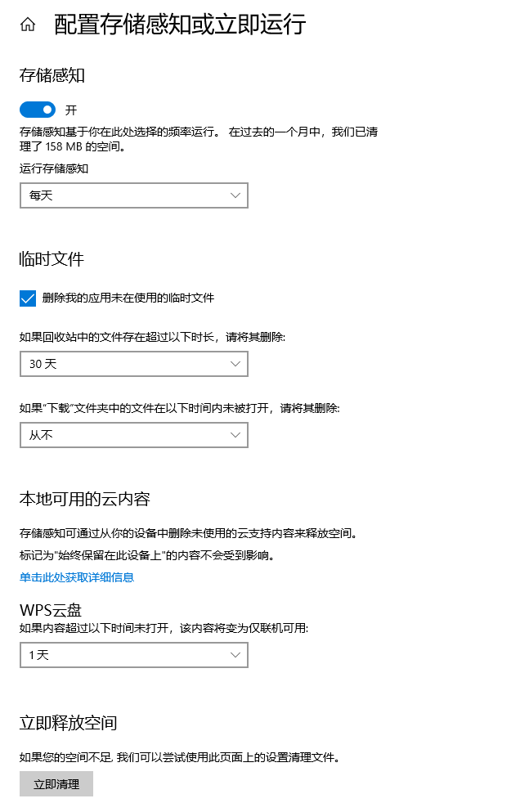Click the 开 label beside the toggle
529x812 pixels.
pyautogui.click(x=71, y=110)
